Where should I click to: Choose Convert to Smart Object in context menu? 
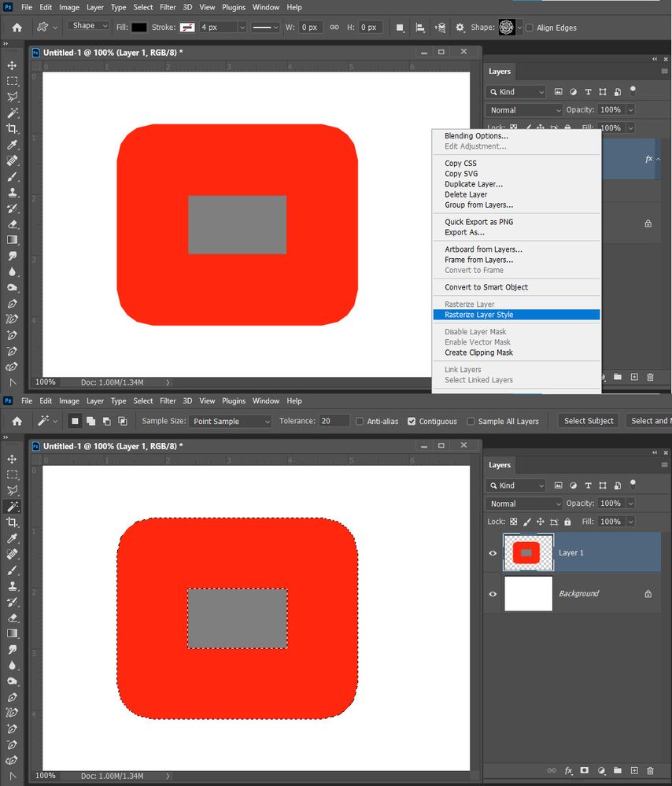click(x=486, y=287)
